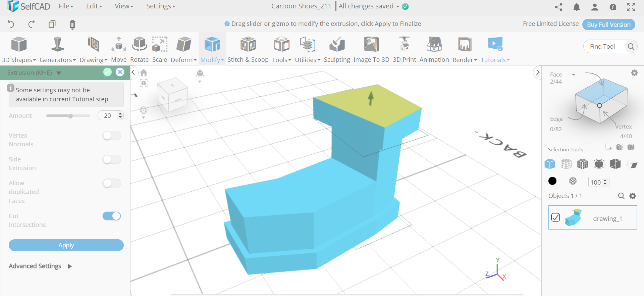
Task: Open the Deform dropdown
Action: click(183, 50)
